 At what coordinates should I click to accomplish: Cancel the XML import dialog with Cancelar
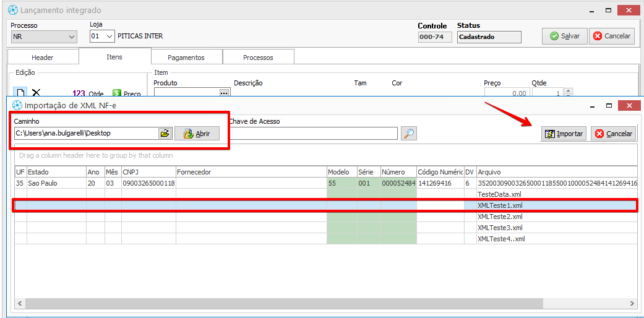tap(613, 134)
